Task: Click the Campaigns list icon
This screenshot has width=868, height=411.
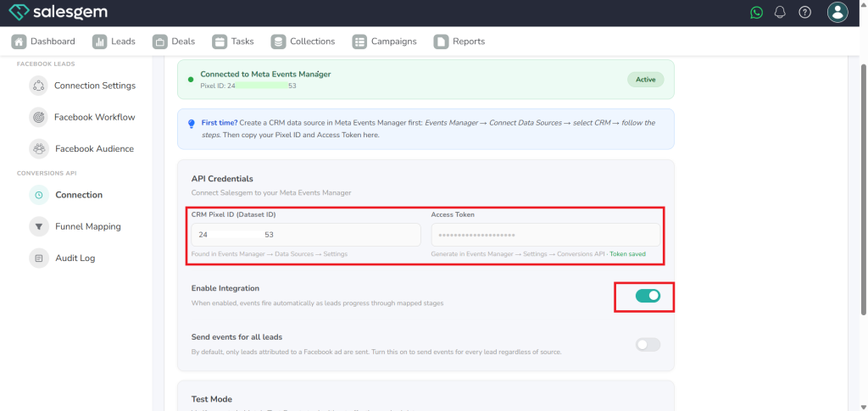Action: [359, 42]
